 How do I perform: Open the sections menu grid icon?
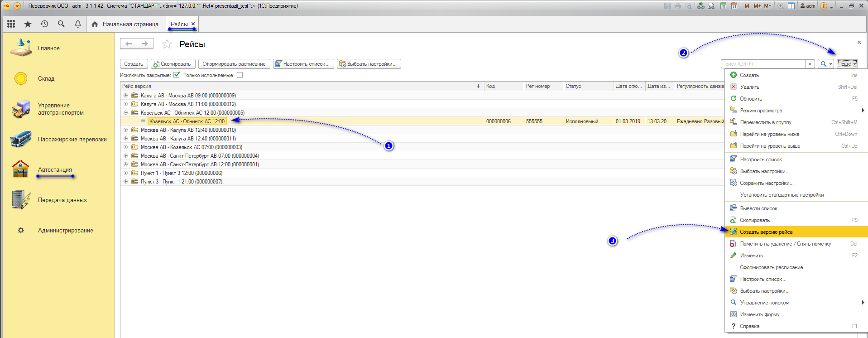point(11,24)
